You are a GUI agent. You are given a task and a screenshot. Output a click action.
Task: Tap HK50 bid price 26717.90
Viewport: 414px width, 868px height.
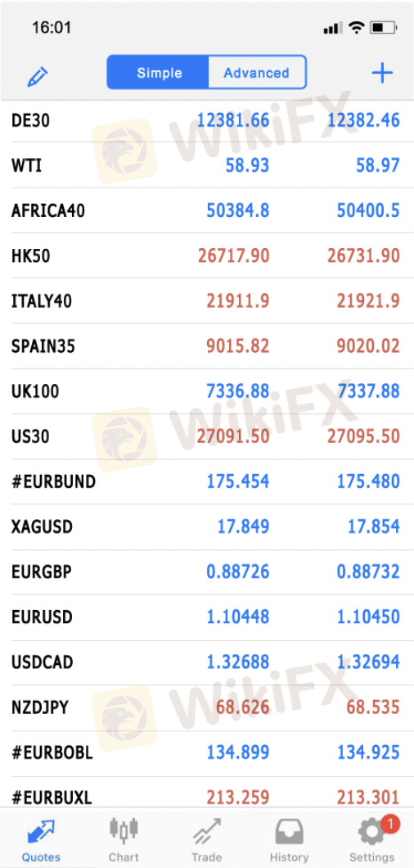click(x=233, y=255)
